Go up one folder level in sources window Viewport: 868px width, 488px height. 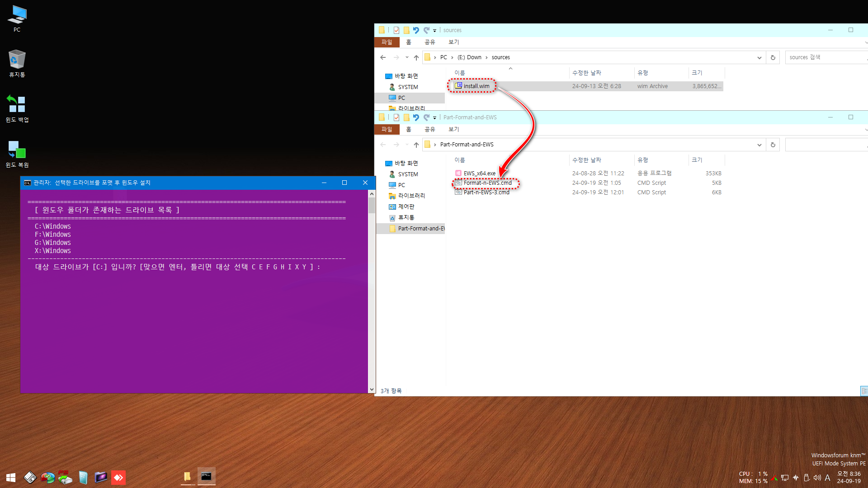[416, 57]
